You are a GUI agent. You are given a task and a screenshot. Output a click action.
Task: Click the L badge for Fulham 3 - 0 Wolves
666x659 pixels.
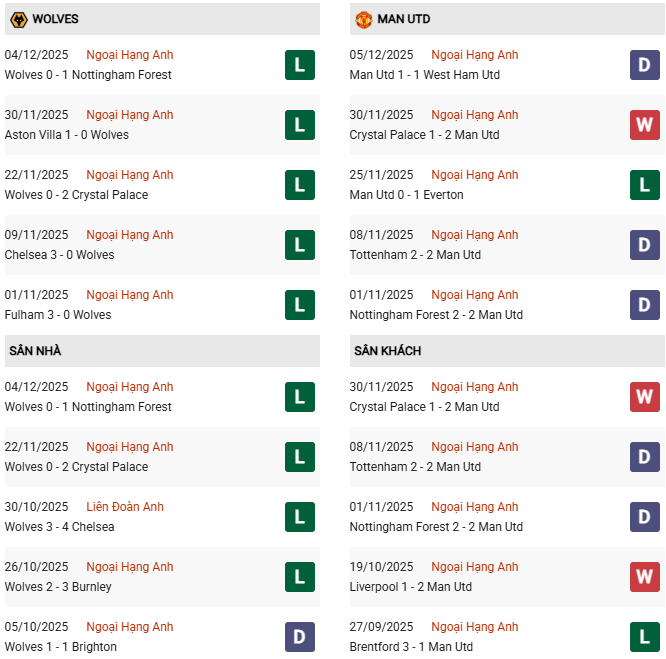tap(299, 305)
